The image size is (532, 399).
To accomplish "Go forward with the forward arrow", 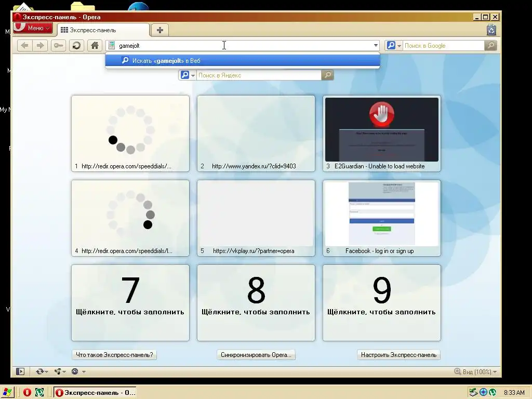I will tap(40, 46).
